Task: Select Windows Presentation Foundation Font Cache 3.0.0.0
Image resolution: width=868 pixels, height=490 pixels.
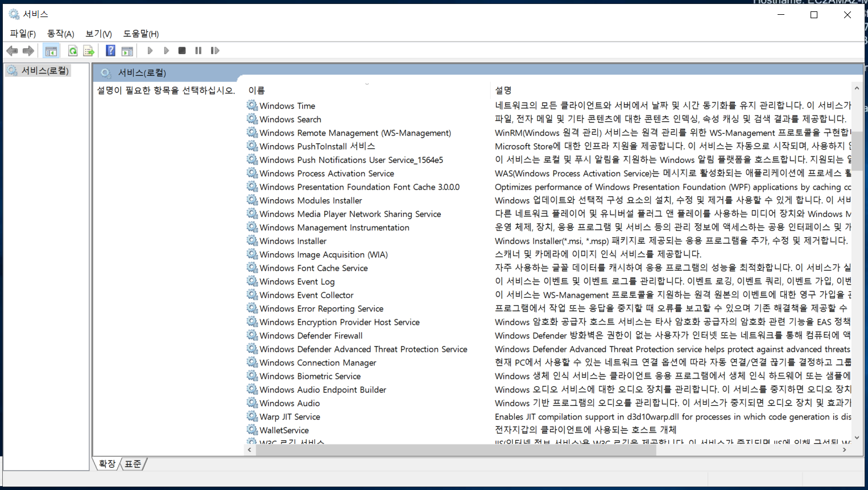Action: [x=359, y=187]
